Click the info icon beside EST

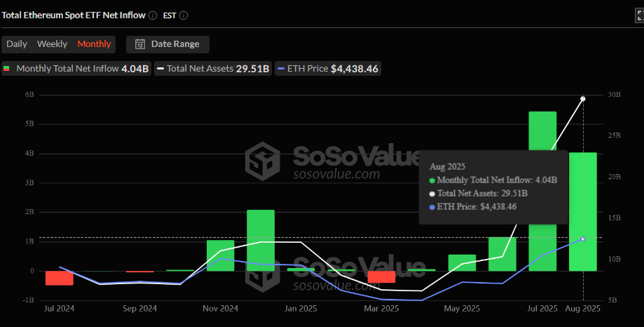point(184,15)
